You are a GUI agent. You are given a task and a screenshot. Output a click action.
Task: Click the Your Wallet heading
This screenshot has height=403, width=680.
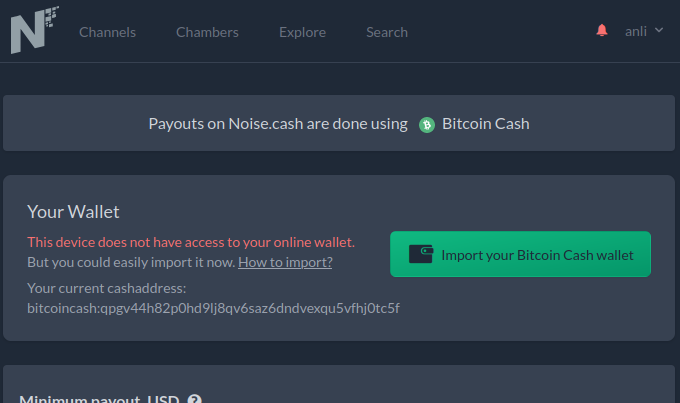(x=73, y=212)
